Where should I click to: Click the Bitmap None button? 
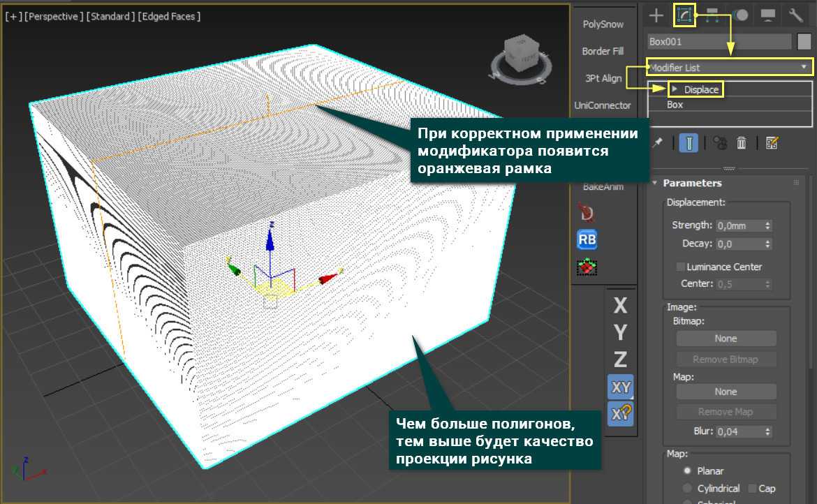[x=726, y=339]
